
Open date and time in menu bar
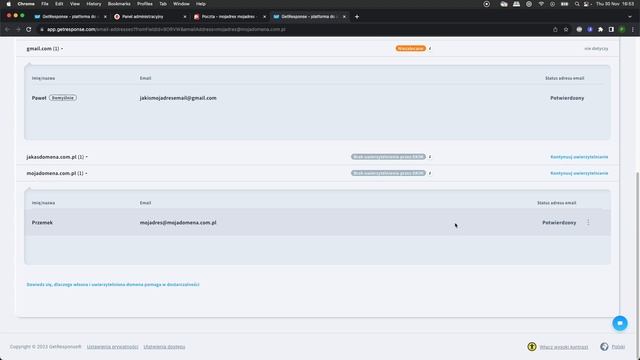click(615, 4)
